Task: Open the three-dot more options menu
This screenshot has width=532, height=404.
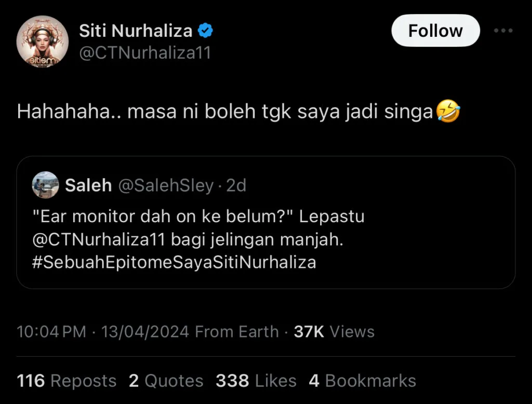Action: [503, 31]
